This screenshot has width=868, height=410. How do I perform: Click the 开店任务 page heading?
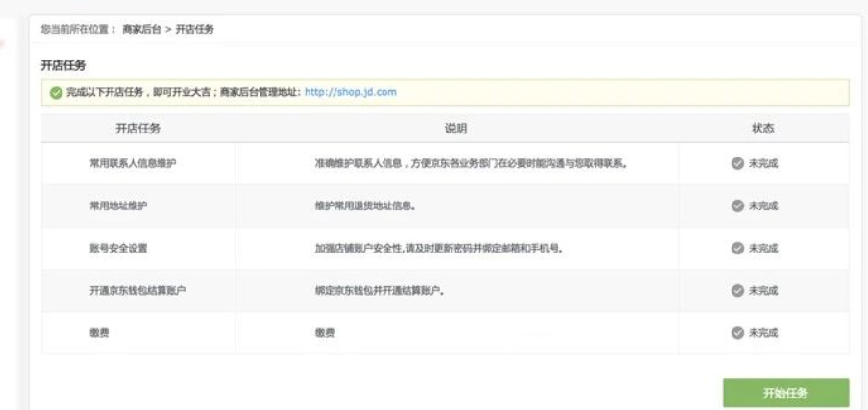[63, 66]
